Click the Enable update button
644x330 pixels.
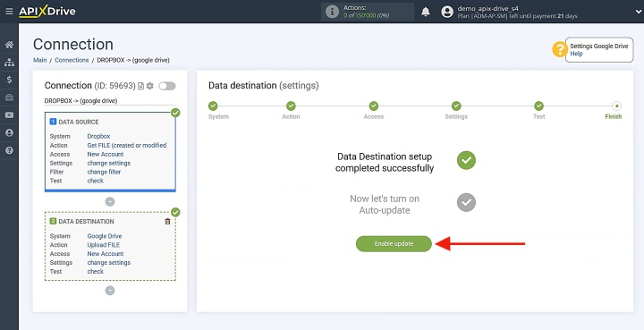tap(394, 244)
